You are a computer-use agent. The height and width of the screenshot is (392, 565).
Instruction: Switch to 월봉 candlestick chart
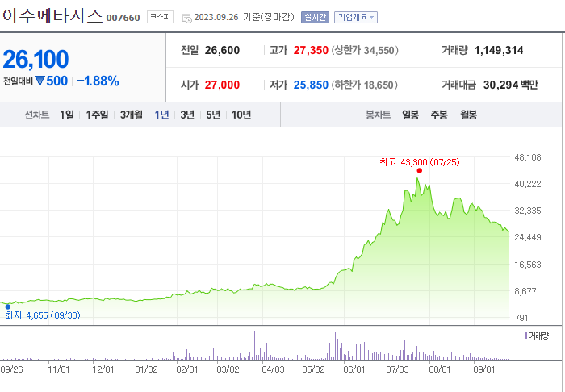click(468, 115)
